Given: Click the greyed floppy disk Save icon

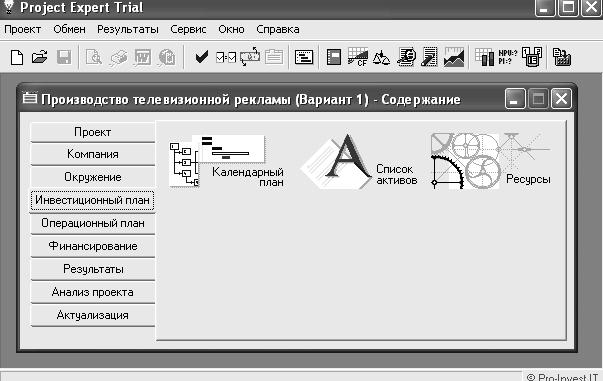Looking at the screenshot, I should tap(64, 58).
